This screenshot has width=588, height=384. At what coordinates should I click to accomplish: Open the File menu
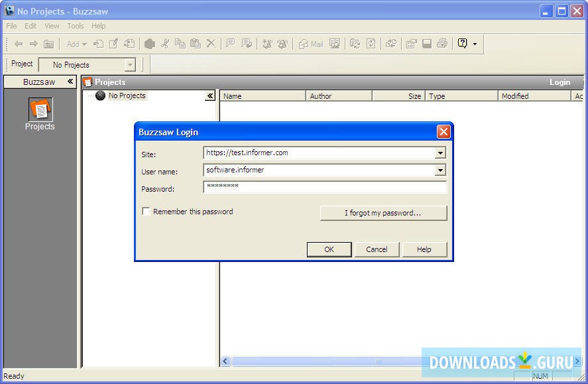pos(11,26)
